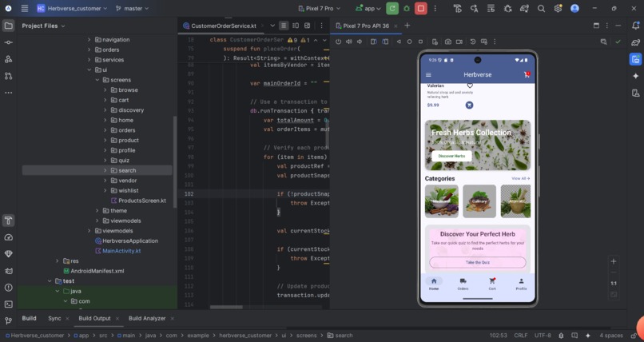Open MainActivity.kt in project tree
Viewport: 644px width, 342px height.
coord(121,251)
